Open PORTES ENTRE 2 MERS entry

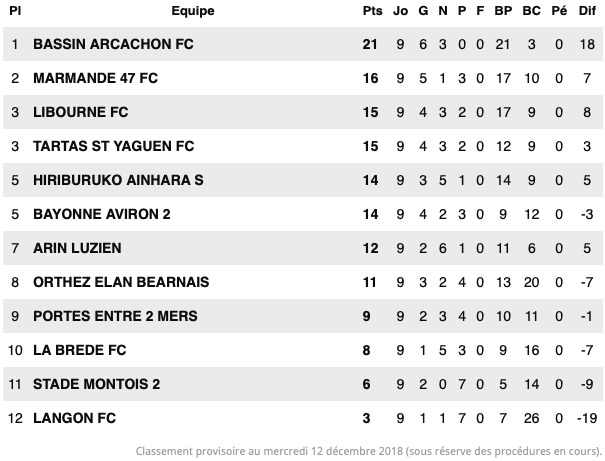tap(115, 316)
